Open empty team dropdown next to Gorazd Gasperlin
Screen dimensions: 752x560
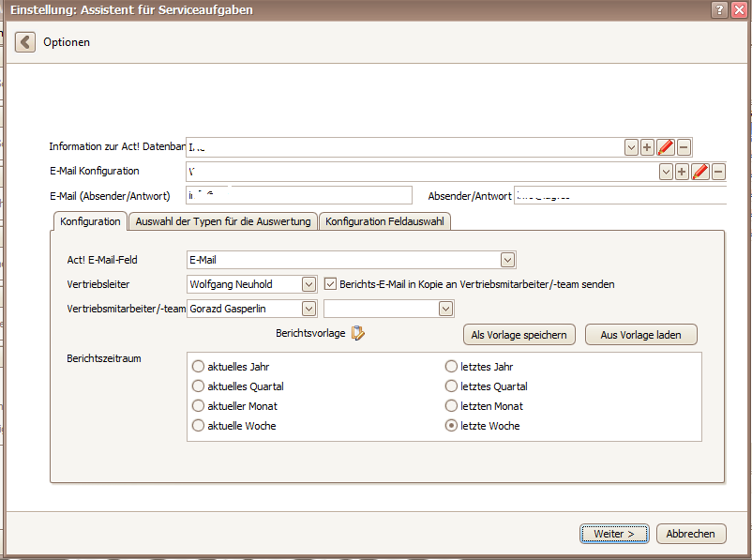445,309
